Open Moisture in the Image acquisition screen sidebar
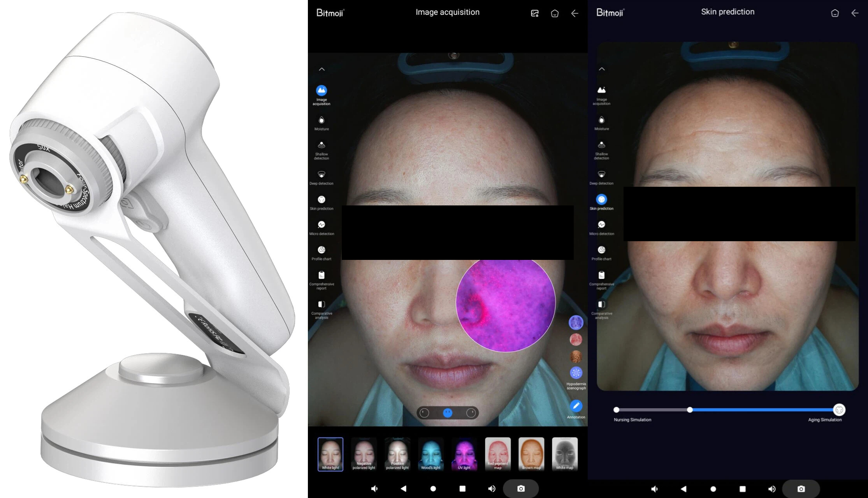The height and width of the screenshot is (498, 868). pos(322,121)
